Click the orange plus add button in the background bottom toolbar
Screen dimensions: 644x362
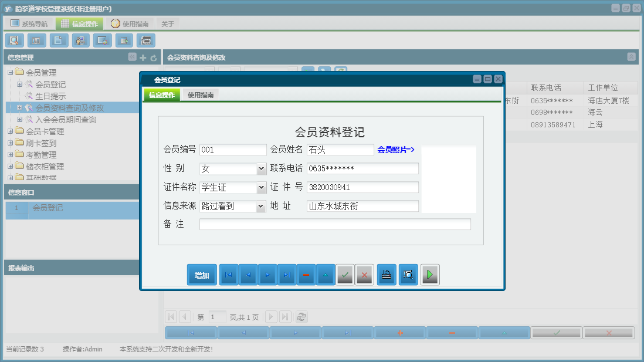pos(400,333)
